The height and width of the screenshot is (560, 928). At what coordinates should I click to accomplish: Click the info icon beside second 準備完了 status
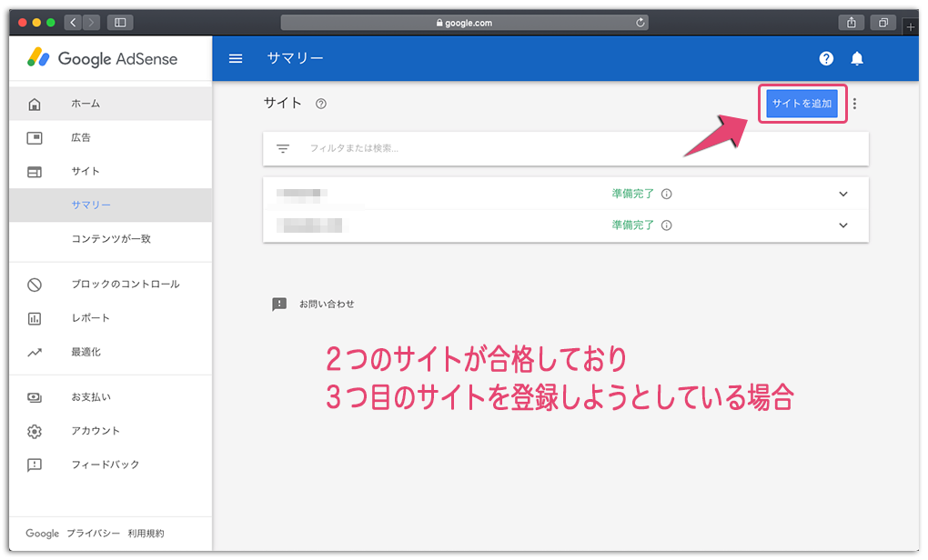[667, 225]
